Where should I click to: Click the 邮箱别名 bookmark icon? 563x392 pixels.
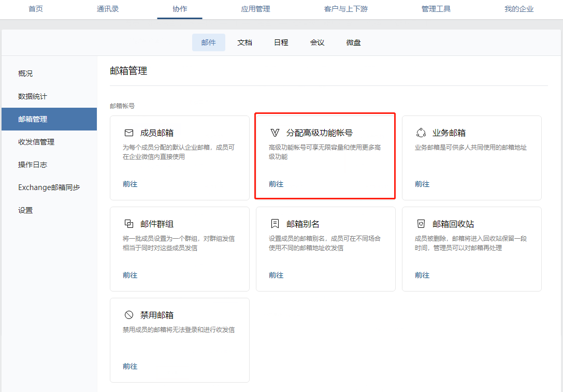pos(275,224)
